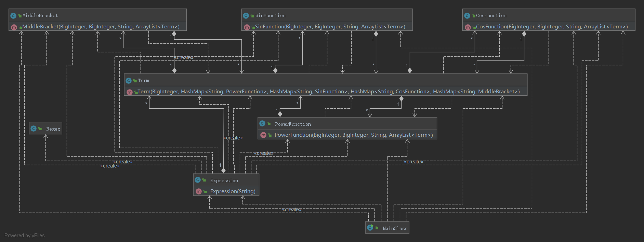
Task: Select the Regex node label
Action: coord(53,129)
